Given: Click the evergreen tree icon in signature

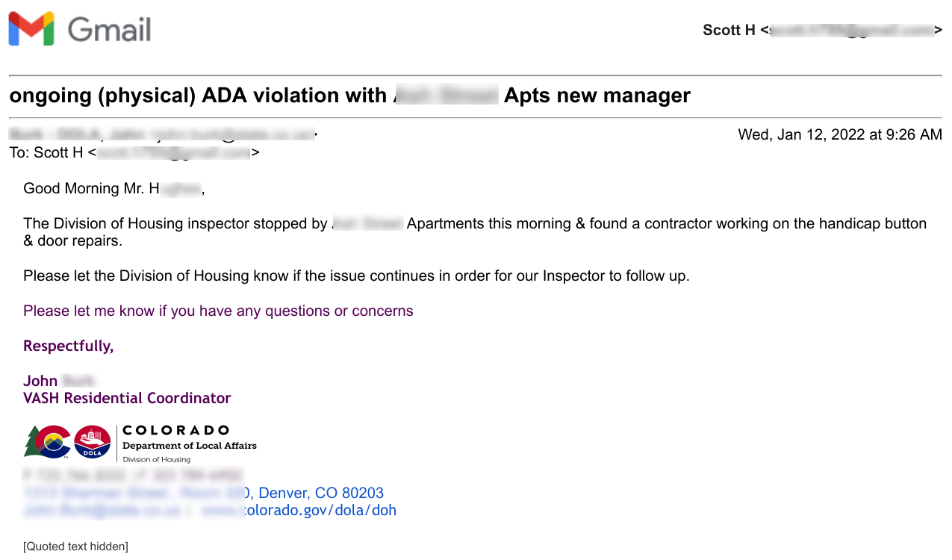Looking at the screenshot, I should (31, 442).
